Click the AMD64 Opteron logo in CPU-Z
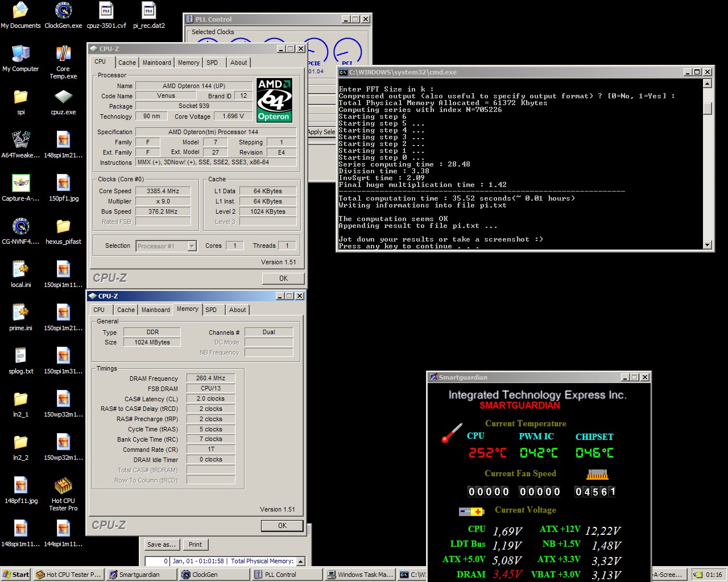The image size is (728, 582). coord(275,100)
